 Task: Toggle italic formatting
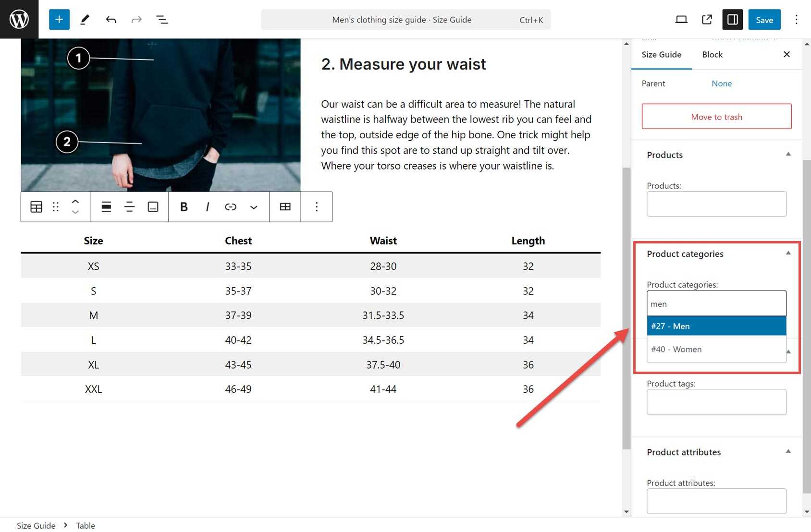(207, 207)
